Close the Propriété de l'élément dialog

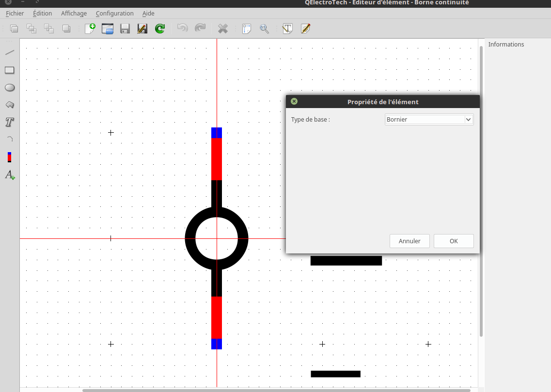click(x=294, y=102)
